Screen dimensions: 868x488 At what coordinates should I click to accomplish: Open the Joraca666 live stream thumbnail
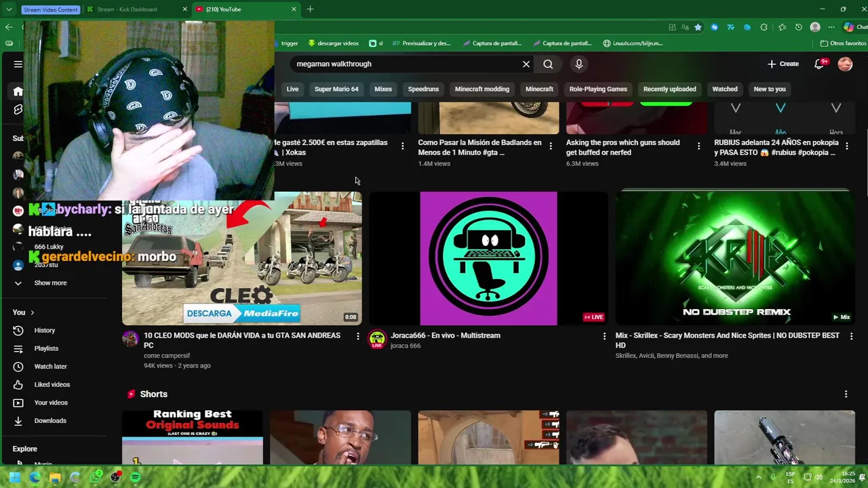point(488,258)
